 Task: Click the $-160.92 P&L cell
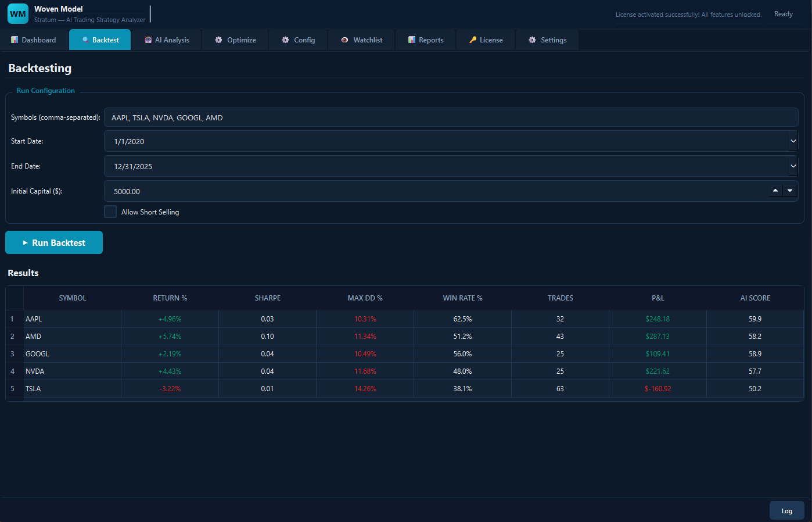point(658,389)
